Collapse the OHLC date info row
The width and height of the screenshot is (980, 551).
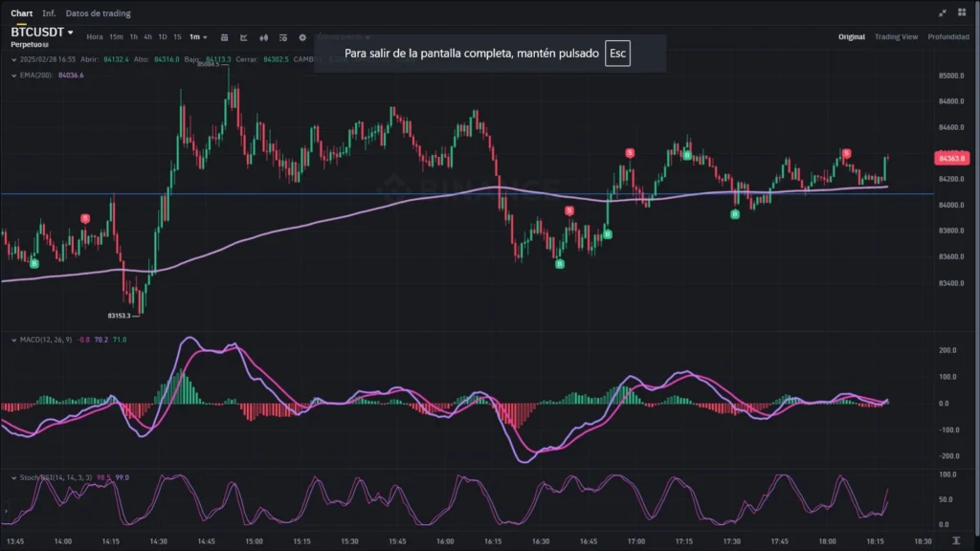[12, 58]
